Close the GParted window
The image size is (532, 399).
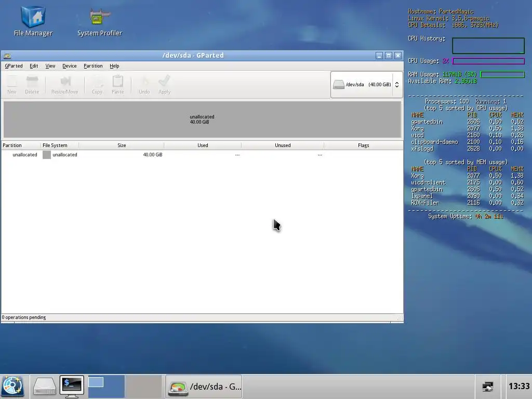[397, 56]
